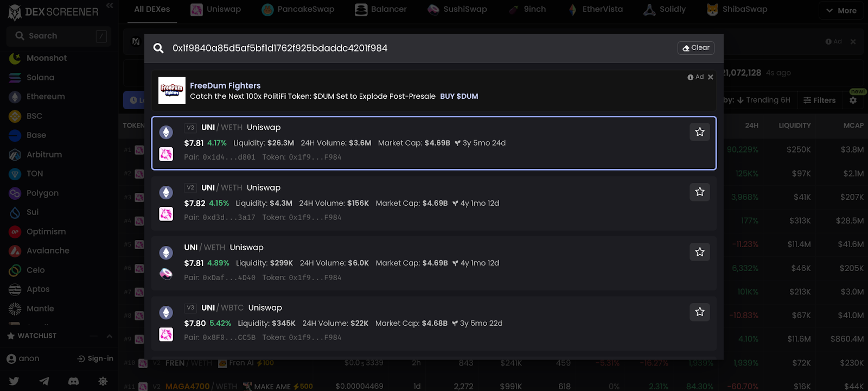Switch to the SushiSwap tab
The width and height of the screenshot is (868, 391).
tap(457, 10)
